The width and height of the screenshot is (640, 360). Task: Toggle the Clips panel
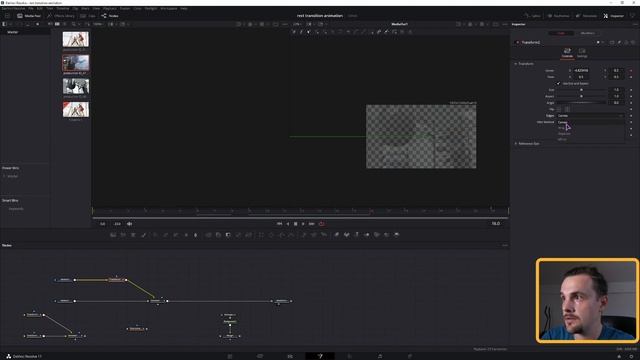tap(88, 16)
